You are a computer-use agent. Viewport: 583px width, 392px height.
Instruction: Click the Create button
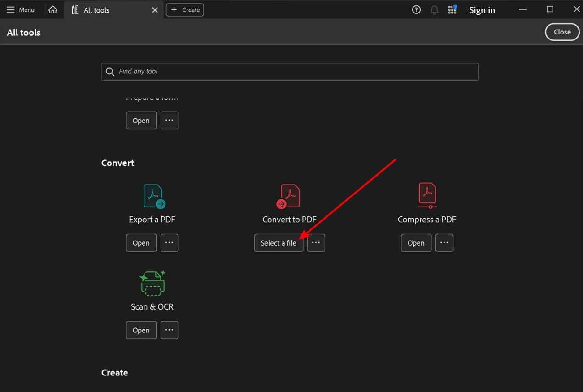coord(185,10)
